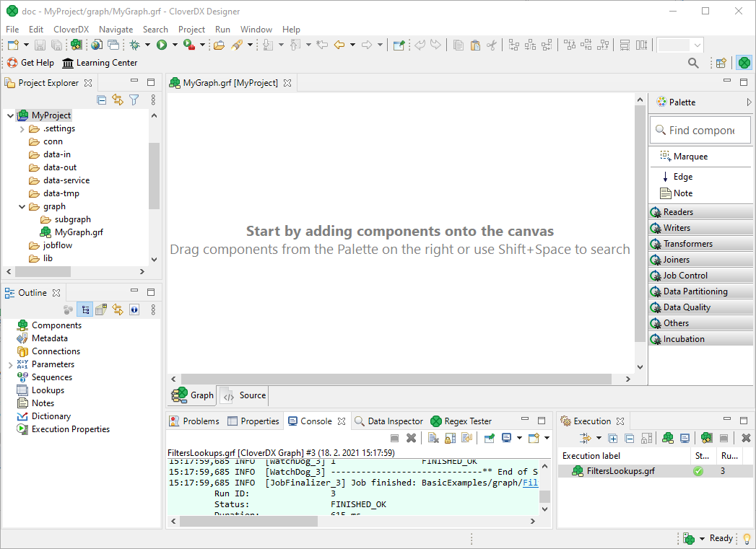Screen dimensions: 756x549
Task: Select the Marquee tool in Palette
Action: pyautogui.click(x=685, y=156)
